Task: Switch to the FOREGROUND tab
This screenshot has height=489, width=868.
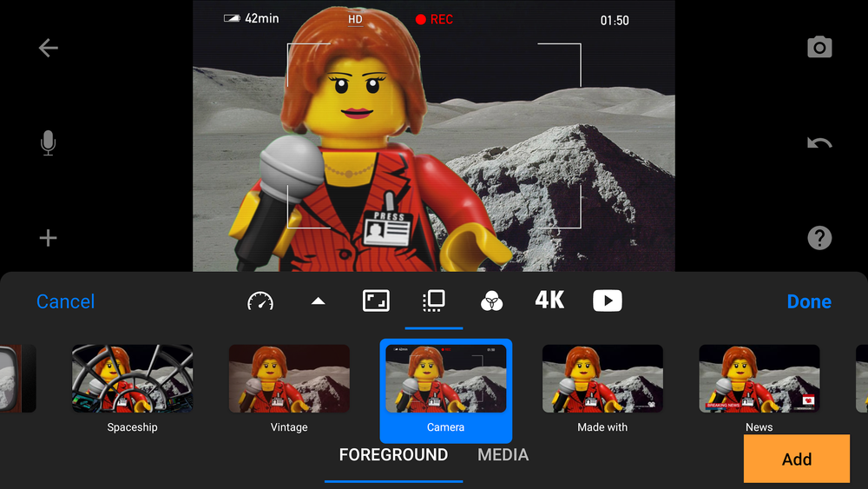Action: 393,455
